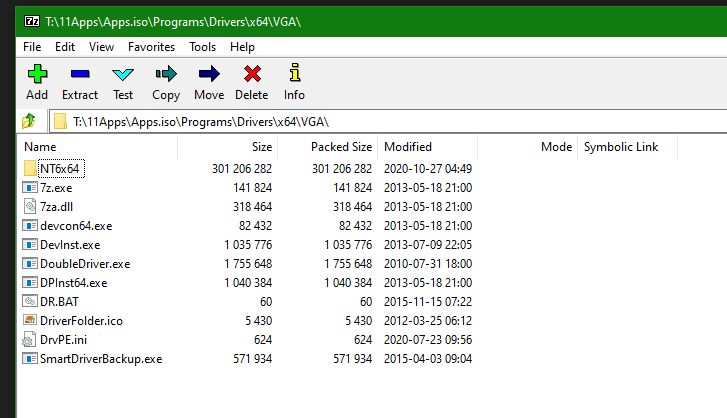Click the 2010-07-31 18:00 modified date

(x=428, y=264)
